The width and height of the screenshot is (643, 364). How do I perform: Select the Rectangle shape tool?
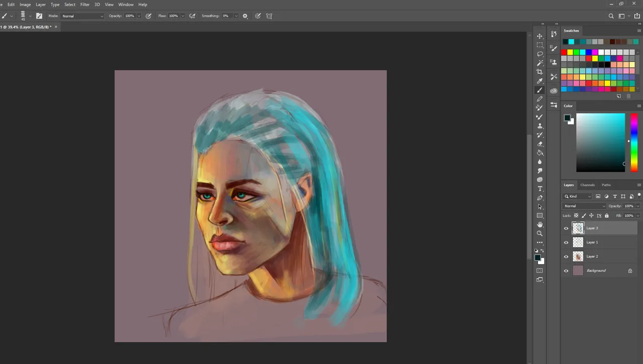tap(540, 216)
